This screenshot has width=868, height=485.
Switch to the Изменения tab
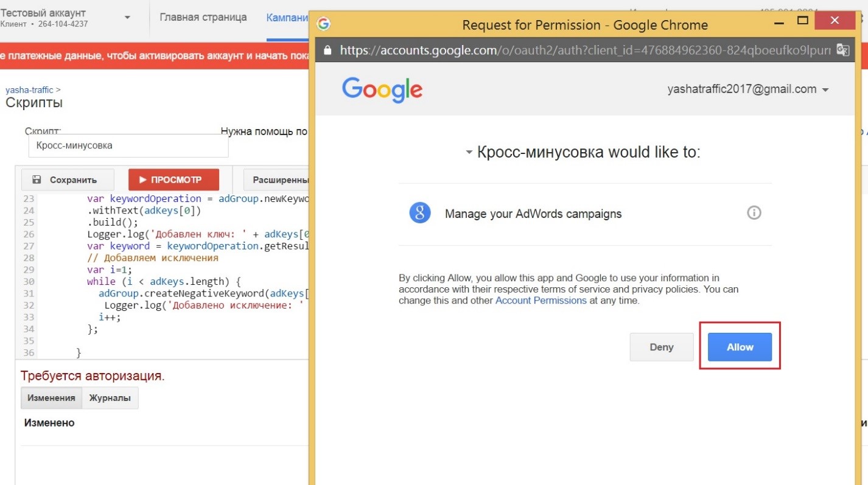[51, 398]
